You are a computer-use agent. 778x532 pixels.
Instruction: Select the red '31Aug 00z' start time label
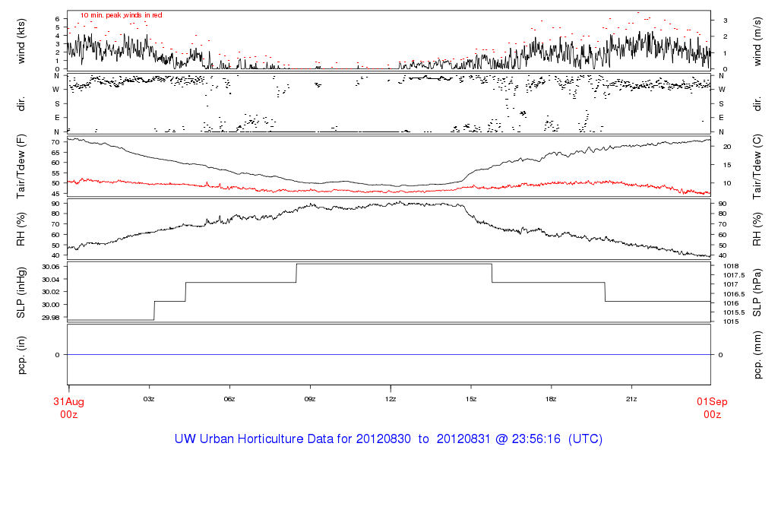(69, 408)
